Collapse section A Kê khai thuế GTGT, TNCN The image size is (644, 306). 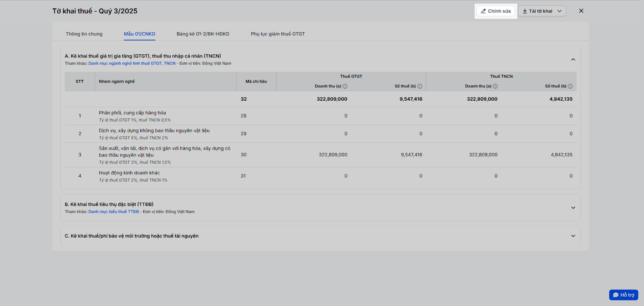click(573, 60)
